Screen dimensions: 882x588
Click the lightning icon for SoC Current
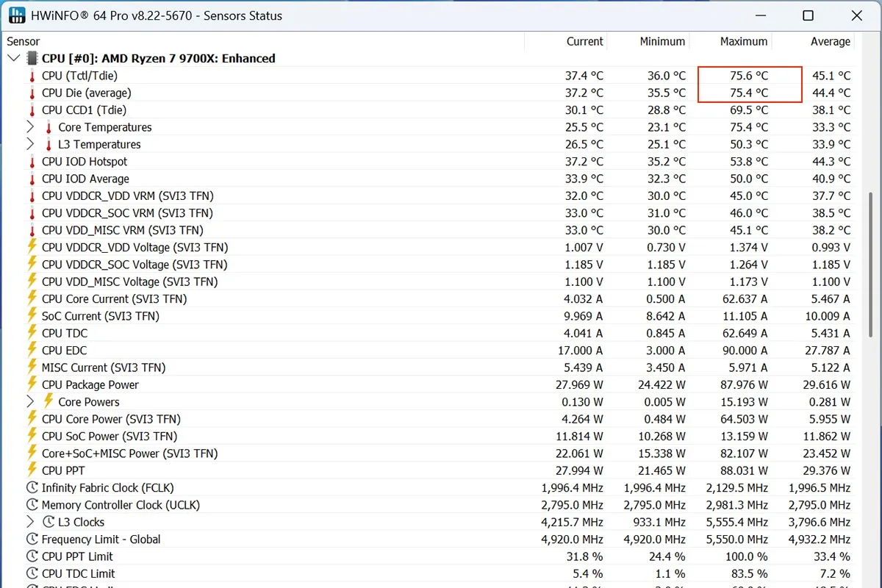pos(32,315)
